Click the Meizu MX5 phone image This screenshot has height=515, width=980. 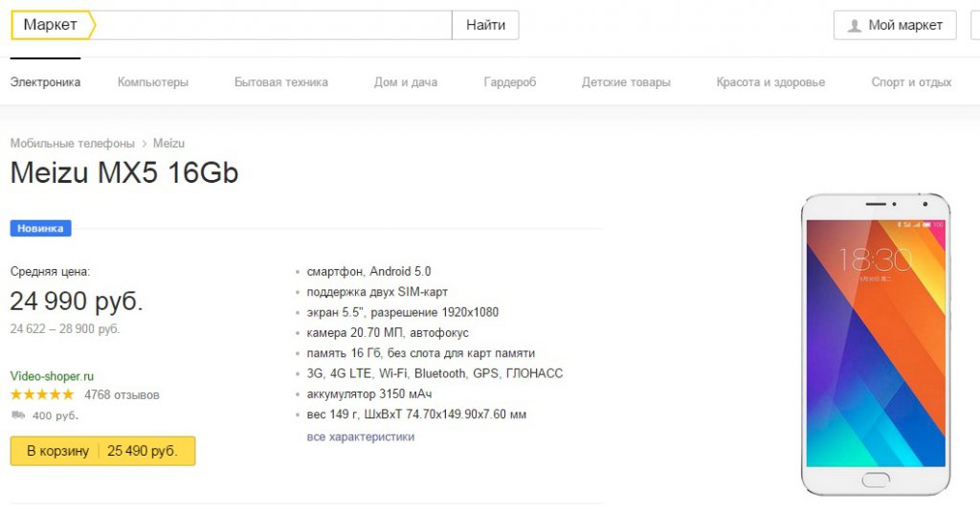point(876,345)
